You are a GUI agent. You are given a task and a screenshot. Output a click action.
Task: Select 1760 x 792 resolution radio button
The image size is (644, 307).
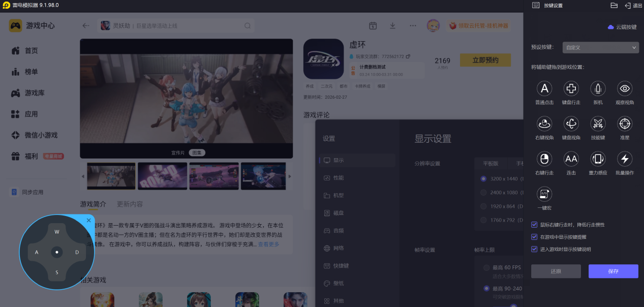tap(483, 220)
